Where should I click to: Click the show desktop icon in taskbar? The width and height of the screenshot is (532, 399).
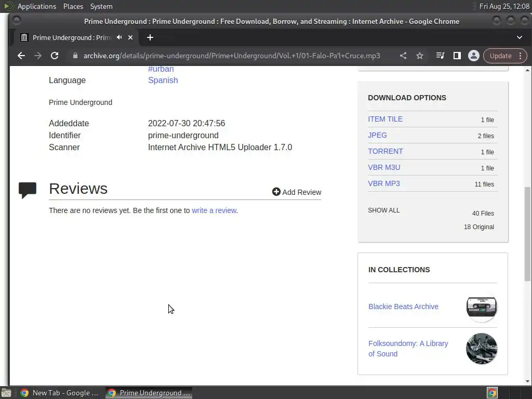[x=6, y=393]
